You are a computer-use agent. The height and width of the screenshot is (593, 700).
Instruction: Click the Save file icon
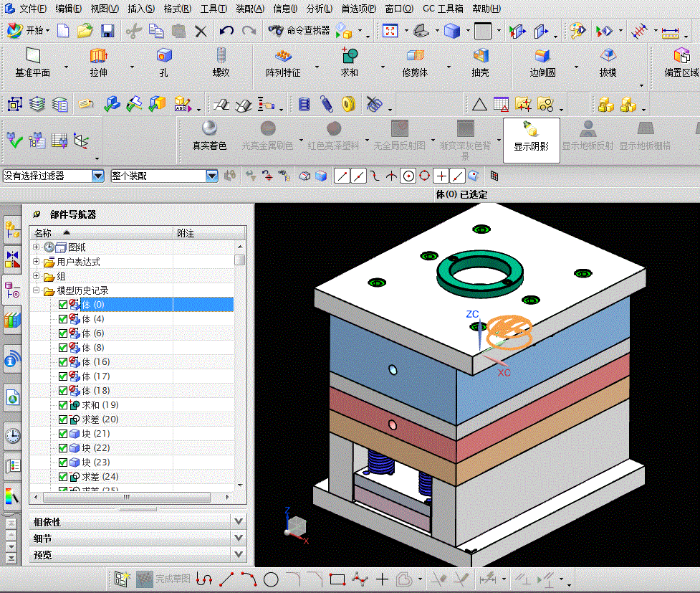107,31
